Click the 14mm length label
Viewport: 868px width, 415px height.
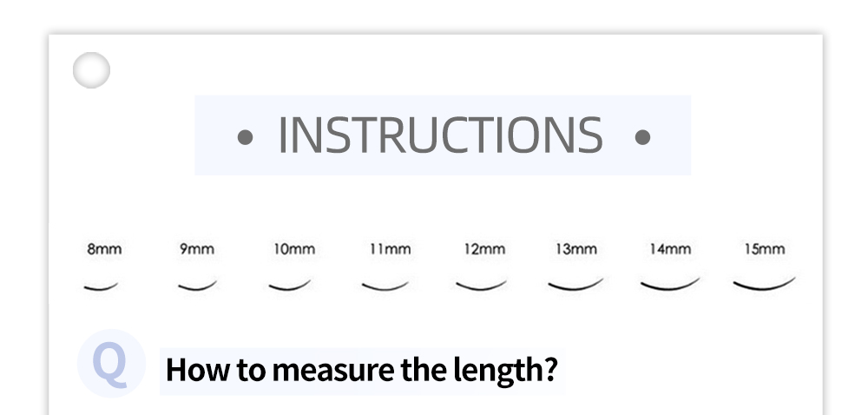tap(670, 249)
